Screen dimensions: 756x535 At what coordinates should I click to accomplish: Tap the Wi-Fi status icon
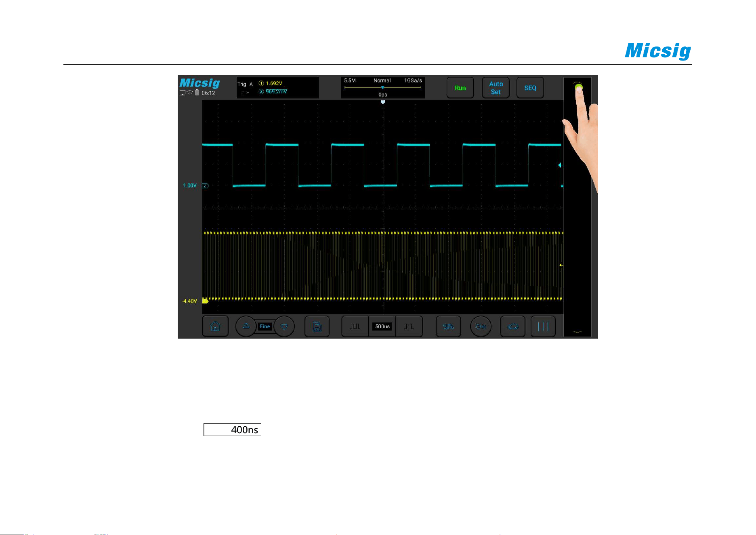(190, 93)
